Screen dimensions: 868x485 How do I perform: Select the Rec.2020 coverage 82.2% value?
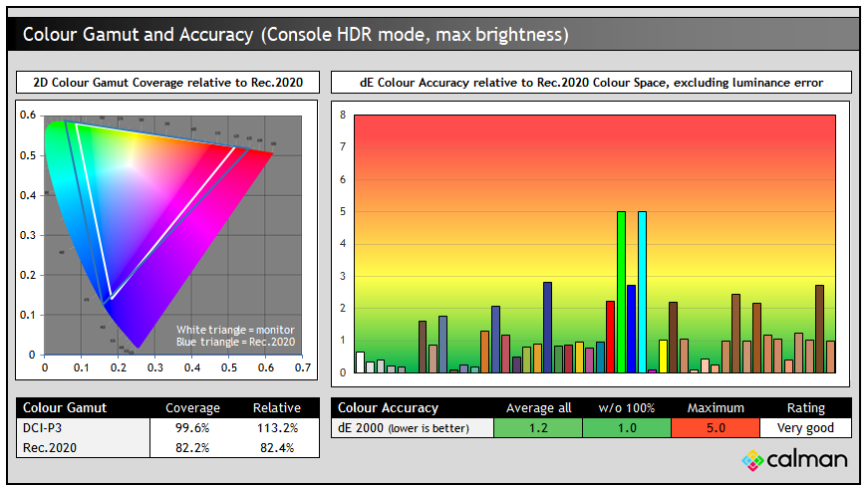pos(192,447)
